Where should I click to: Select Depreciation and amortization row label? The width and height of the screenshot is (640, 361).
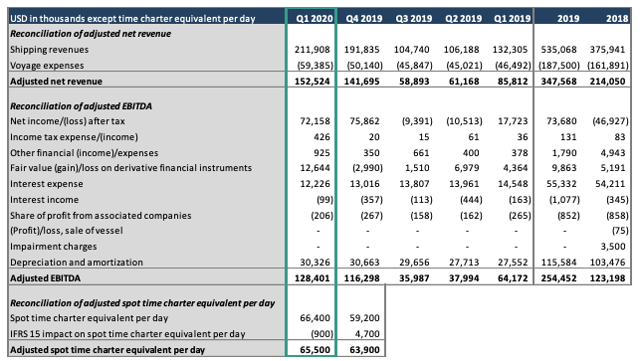coord(76,262)
